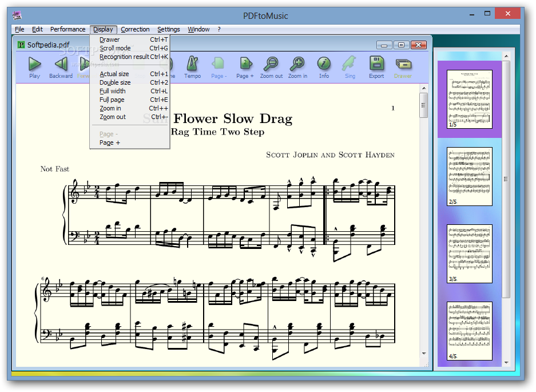Image resolution: width=536 pixels, height=392 pixels.
Task: Click thumbnail drawer scrollbar up arrow
Action: click(506, 56)
